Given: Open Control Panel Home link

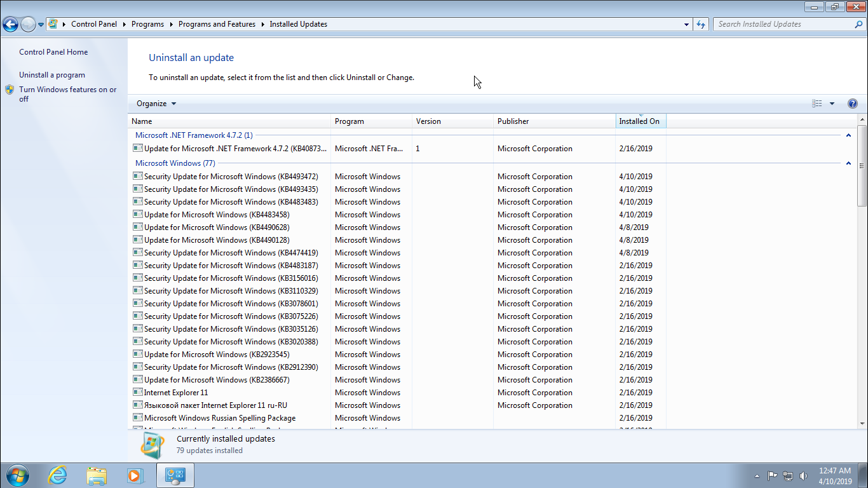Looking at the screenshot, I should (x=53, y=52).
